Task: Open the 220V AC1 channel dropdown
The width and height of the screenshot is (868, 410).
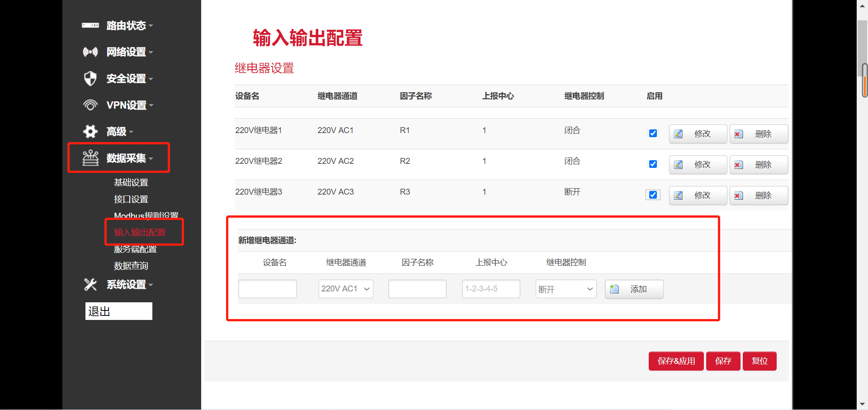Action: (345, 289)
